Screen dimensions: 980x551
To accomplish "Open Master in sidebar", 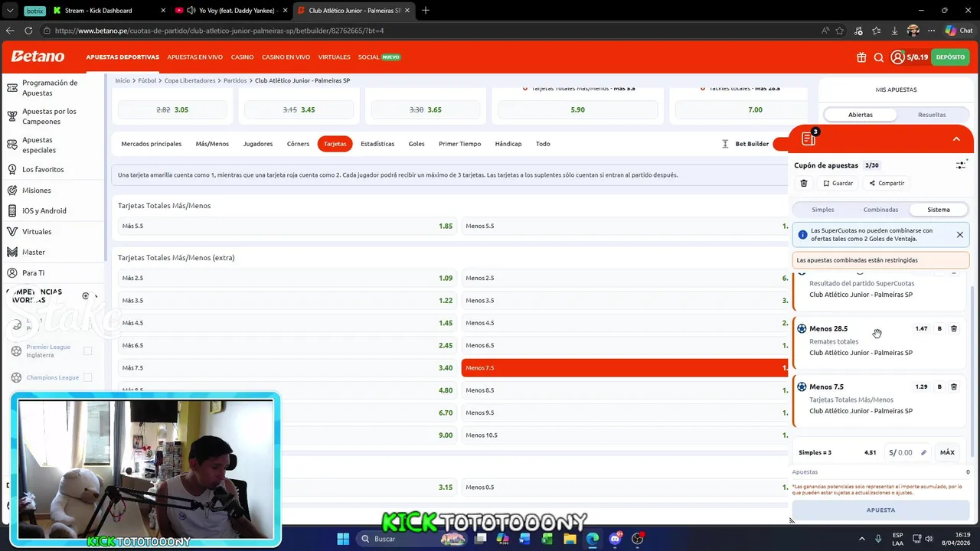I will click(34, 252).
